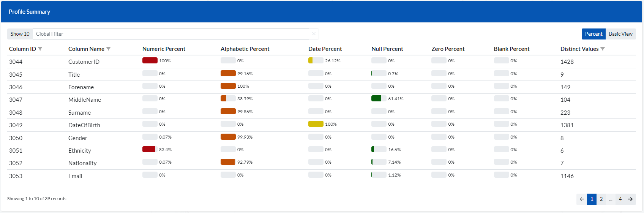Click the Column ID filter funnel icon

point(40,49)
